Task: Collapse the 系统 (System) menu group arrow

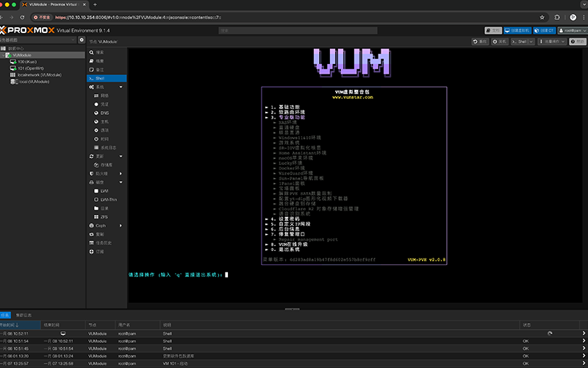Action: click(x=121, y=87)
